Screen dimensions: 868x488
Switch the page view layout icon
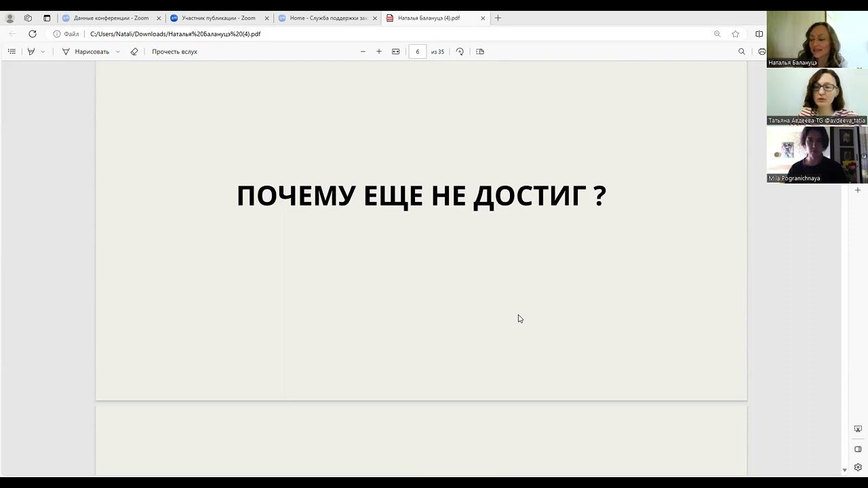tap(480, 52)
